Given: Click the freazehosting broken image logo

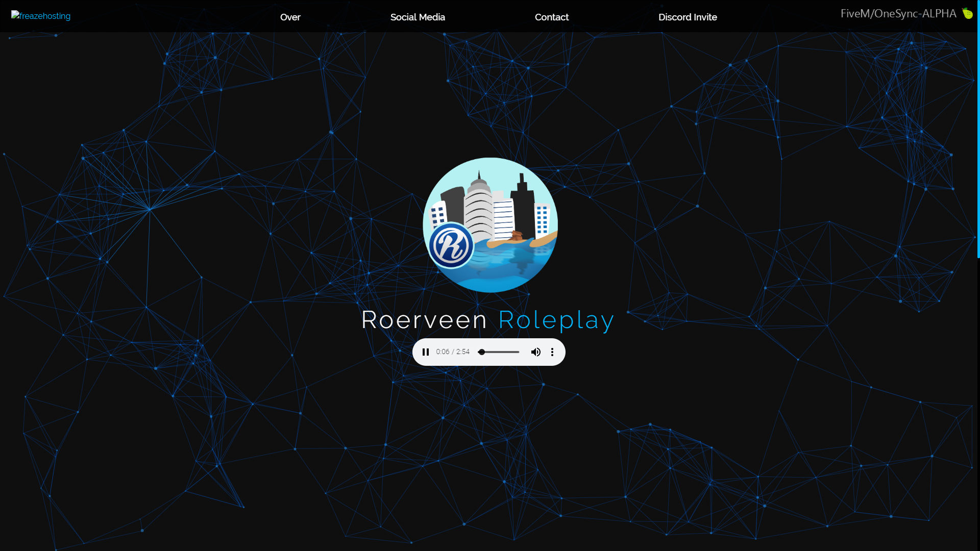Looking at the screenshot, I should click(15, 15).
